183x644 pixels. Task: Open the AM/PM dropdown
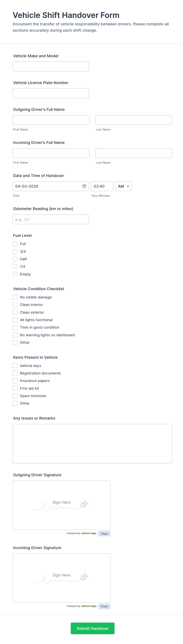(x=124, y=186)
